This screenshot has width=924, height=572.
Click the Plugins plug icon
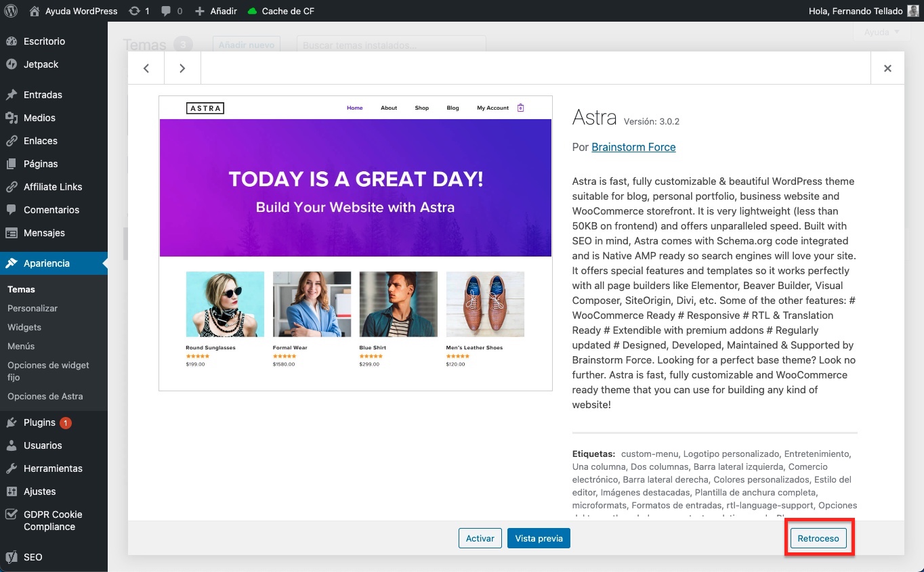(12, 422)
